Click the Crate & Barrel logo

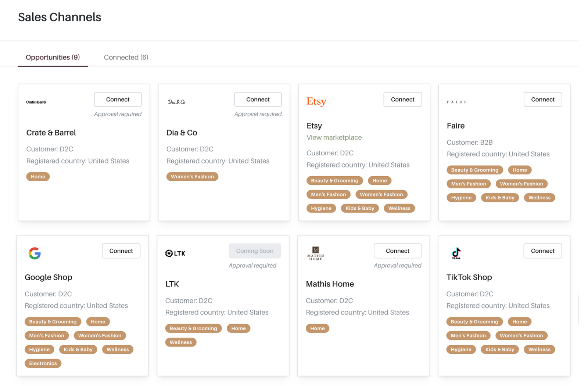click(x=36, y=102)
